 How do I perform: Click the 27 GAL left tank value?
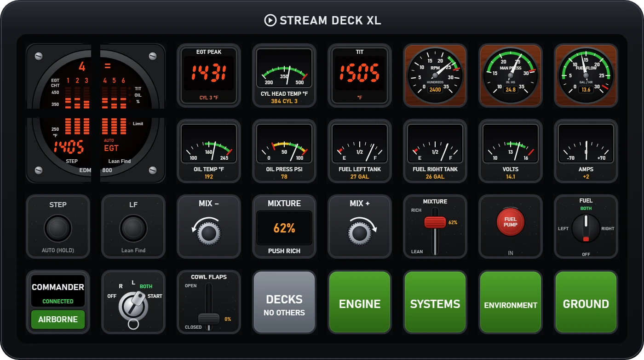point(360,176)
